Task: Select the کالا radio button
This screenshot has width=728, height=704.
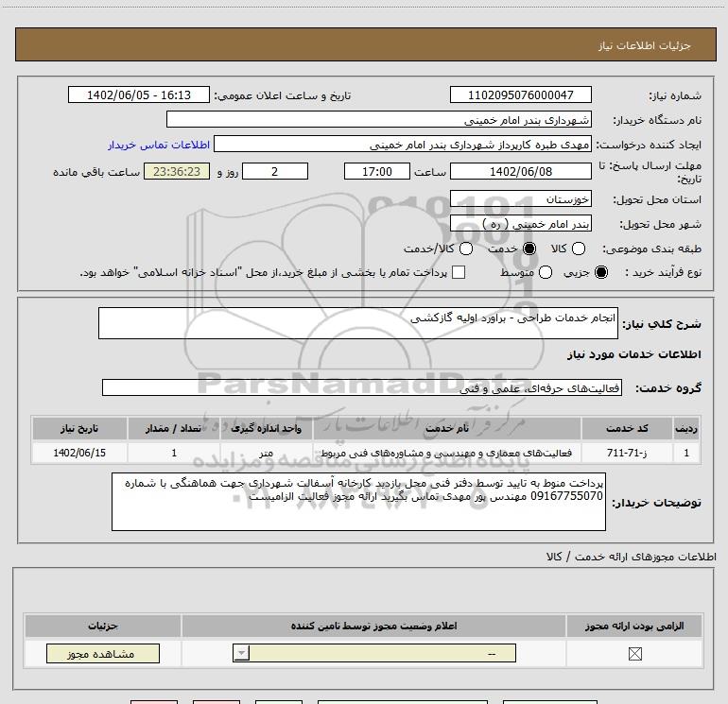Action: (578, 249)
